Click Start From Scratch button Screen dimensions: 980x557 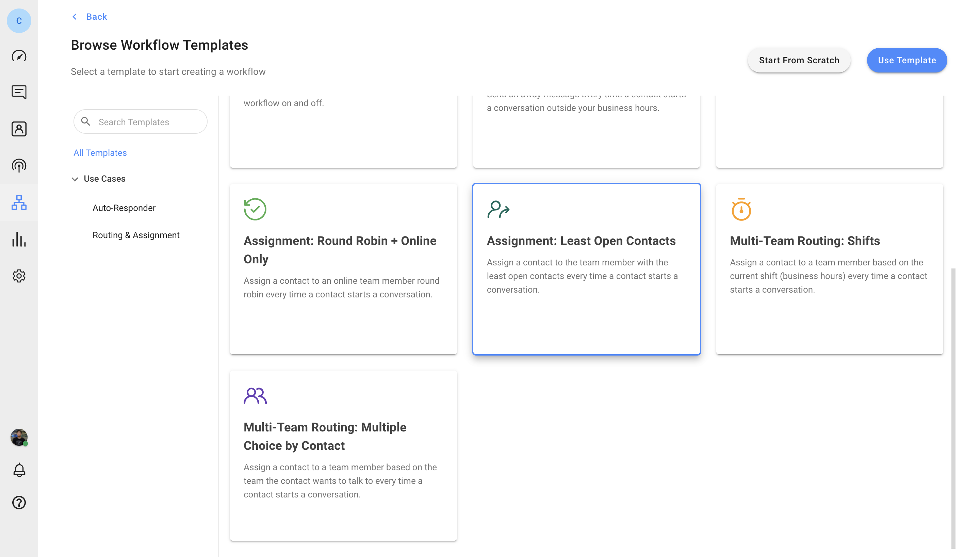pyautogui.click(x=799, y=60)
